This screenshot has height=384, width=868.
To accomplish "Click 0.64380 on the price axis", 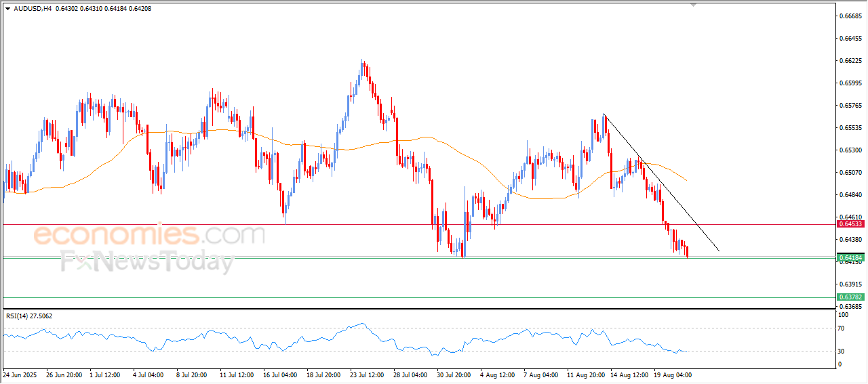I will pyautogui.click(x=850, y=239).
